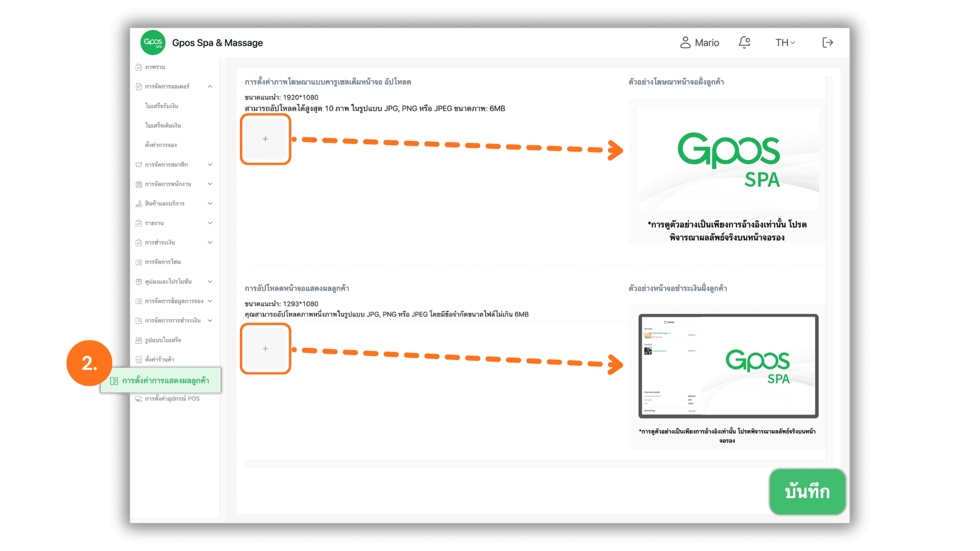Viewport: 980px width, 551px height.
Task: Click plus to upload customer display image
Action: point(265,348)
